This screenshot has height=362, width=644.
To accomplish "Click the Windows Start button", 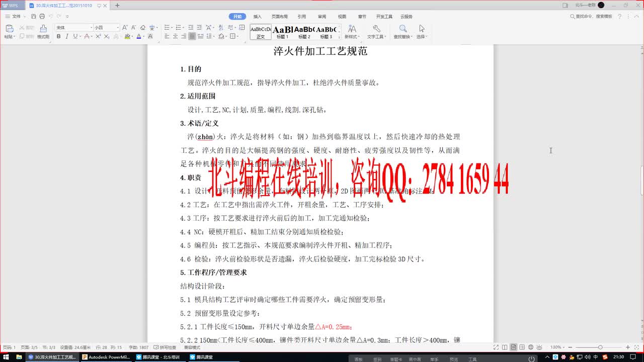I will (x=6, y=357).
